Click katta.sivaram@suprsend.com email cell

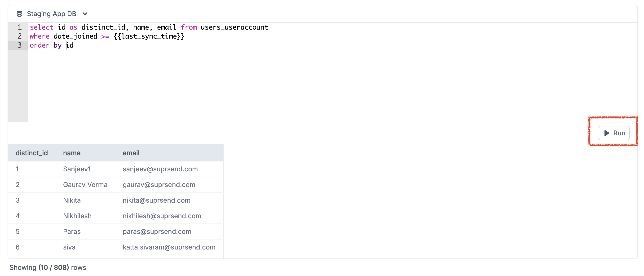(x=169, y=247)
